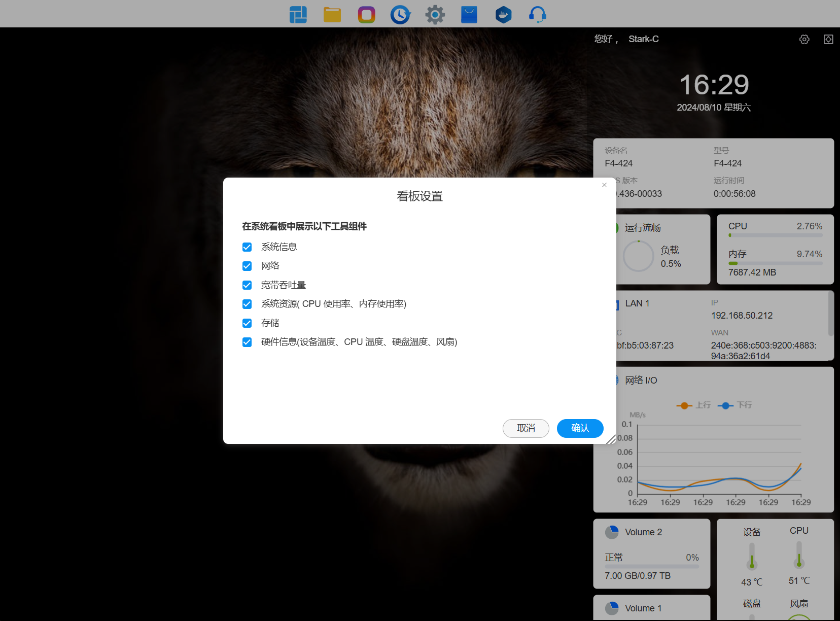
Task: Uncheck the 宽带吞吐量 checkbox
Action: coord(247,285)
